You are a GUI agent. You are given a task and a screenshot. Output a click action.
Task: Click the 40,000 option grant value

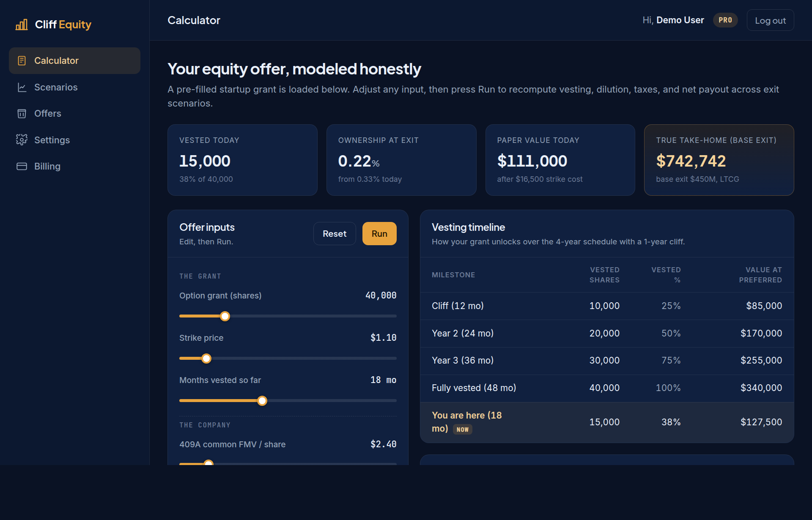381,296
